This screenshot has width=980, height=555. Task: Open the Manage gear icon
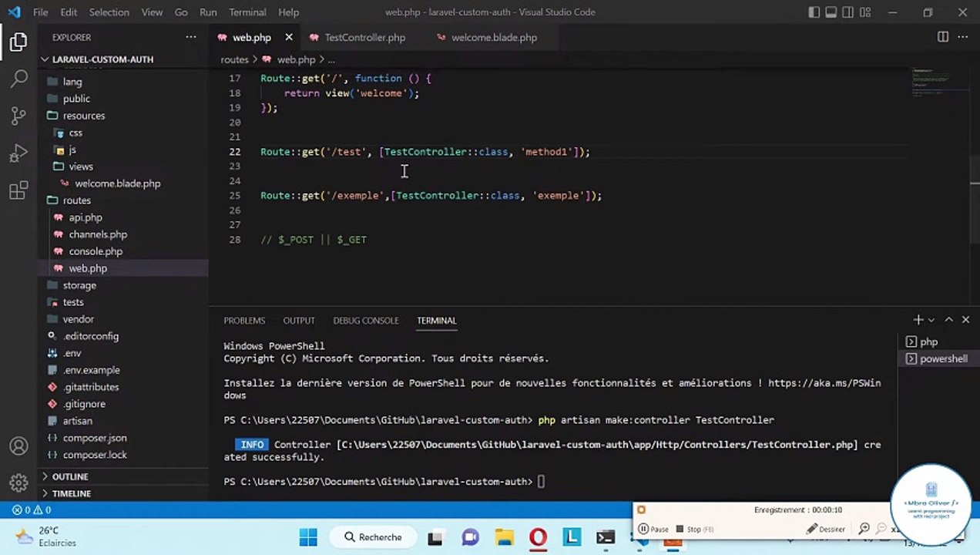tap(18, 483)
